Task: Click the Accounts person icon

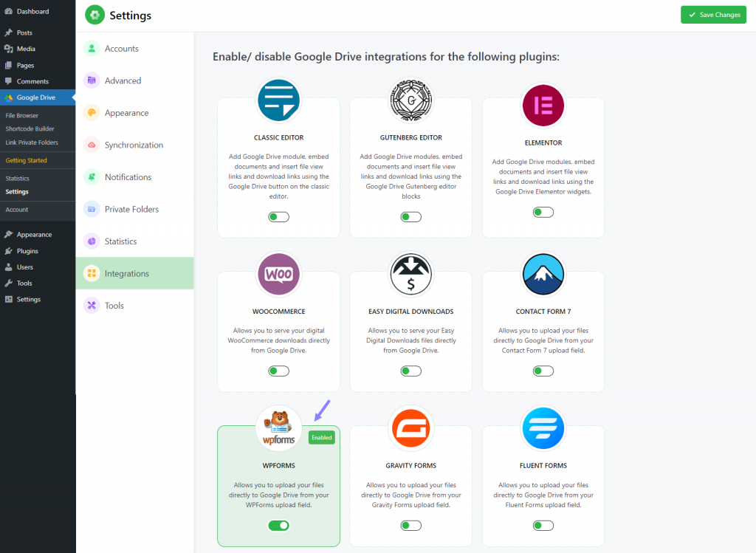Action: [92, 48]
